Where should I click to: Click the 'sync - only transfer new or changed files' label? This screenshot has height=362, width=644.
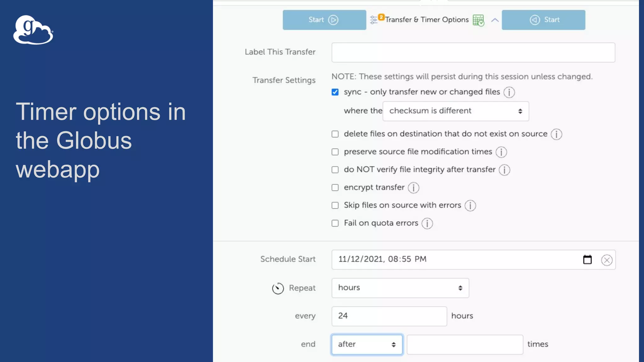pos(422,92)
